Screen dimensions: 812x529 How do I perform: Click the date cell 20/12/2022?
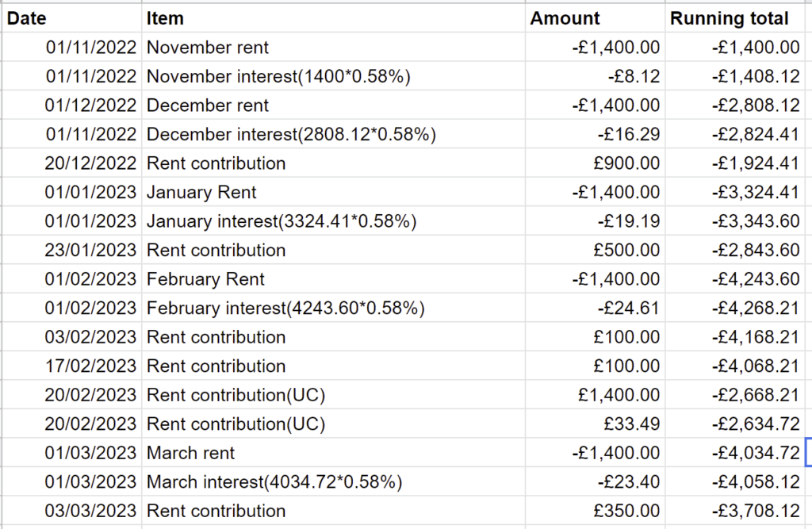coord(91,163)
